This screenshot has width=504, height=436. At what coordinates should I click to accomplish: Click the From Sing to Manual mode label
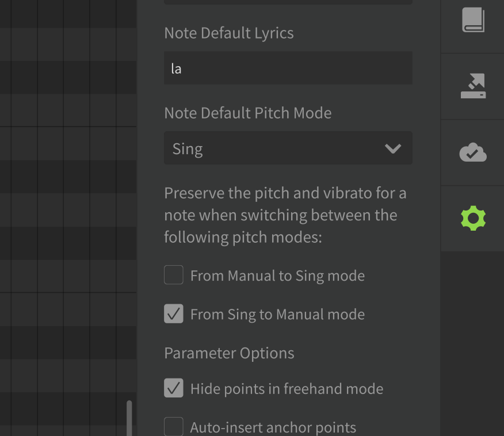tap(277, 315)
